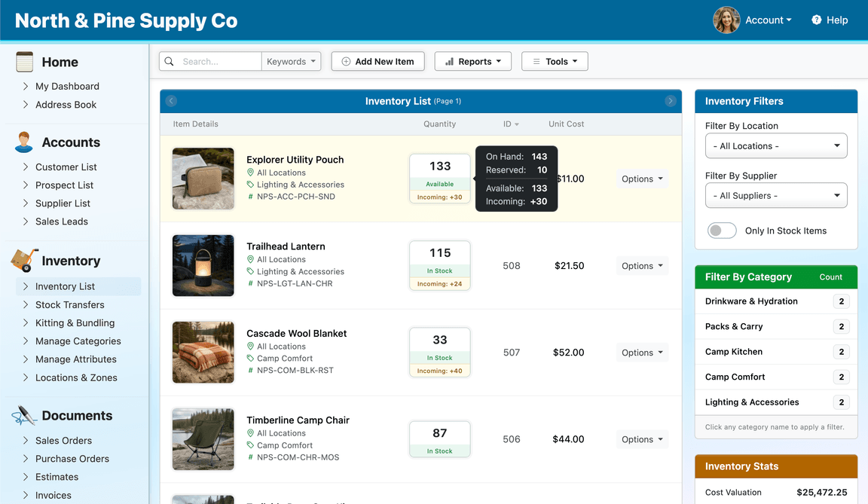Open Invoices in sidebar
The height and width of the screenshot is (504, 868).
point(53,495)
